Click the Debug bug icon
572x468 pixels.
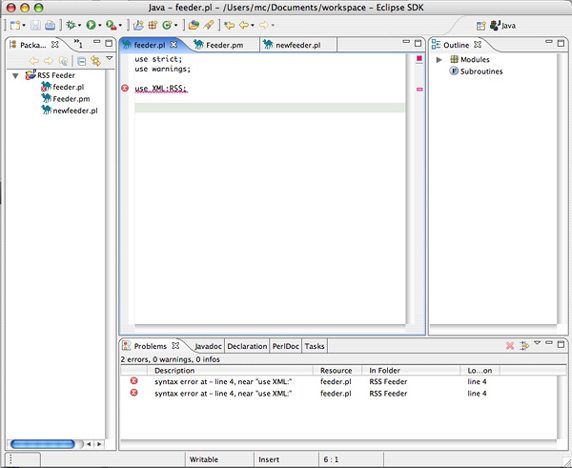pyautogui.click(x=71, y=25)
